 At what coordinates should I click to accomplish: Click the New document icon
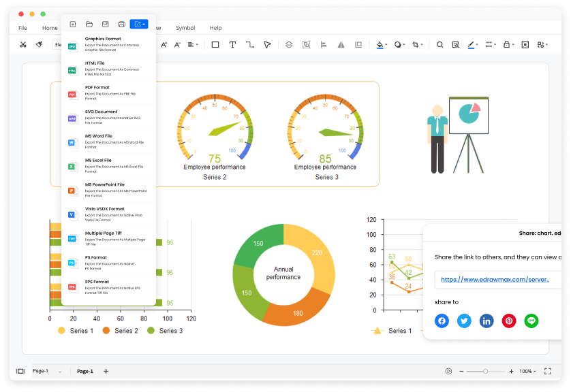point(73,24)
